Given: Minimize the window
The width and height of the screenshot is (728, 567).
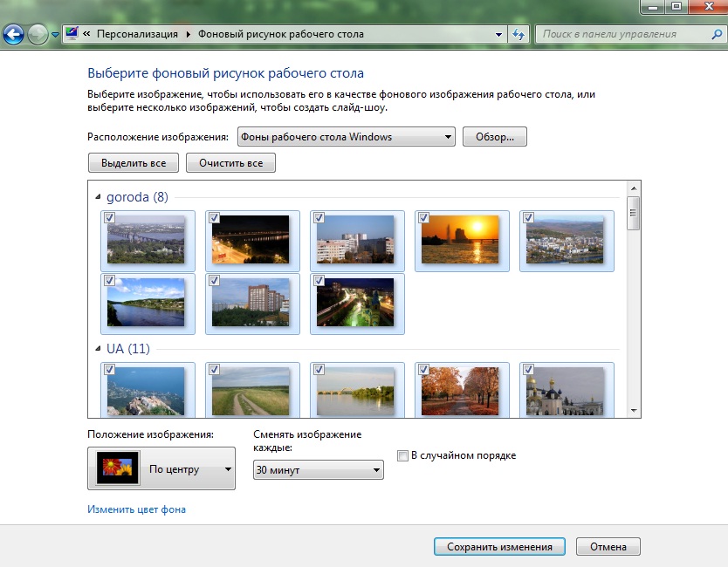Looking at the screenshot, I should pyautogui.click(x=653, y=6).
